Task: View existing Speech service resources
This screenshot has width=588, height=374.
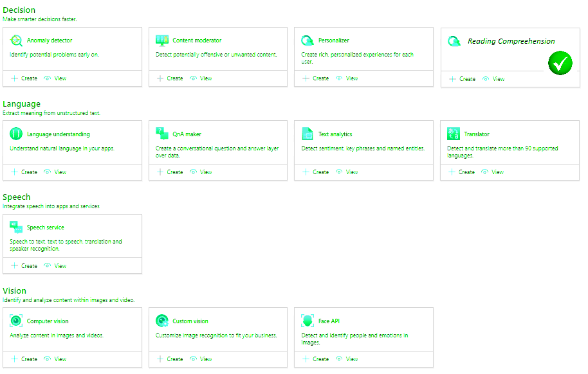Action: click(55, 266)
